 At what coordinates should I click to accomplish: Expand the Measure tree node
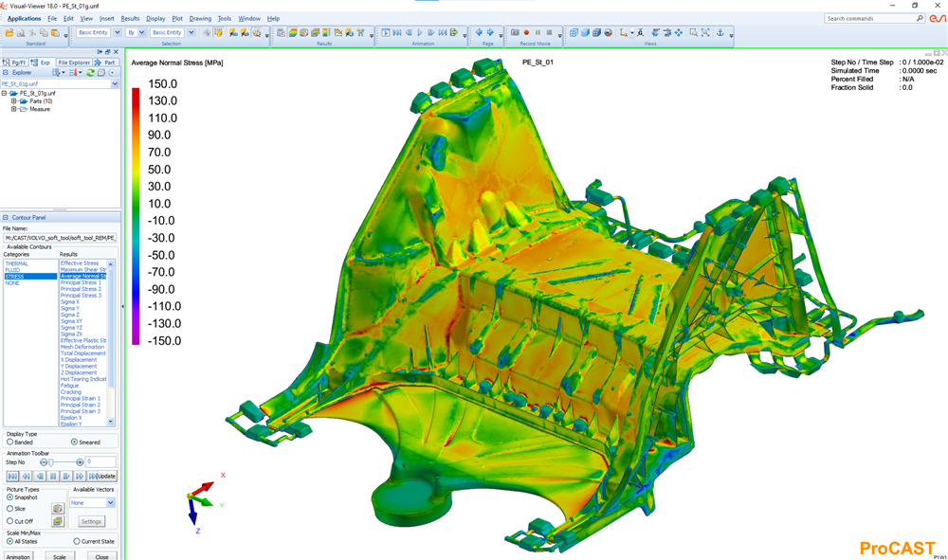(x=13, y=109)
